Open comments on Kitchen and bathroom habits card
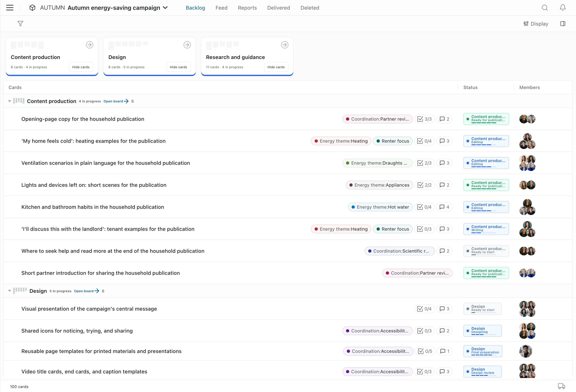Viewport: 576px width, 392px height. pyautogui.click(x=444, y=207)
